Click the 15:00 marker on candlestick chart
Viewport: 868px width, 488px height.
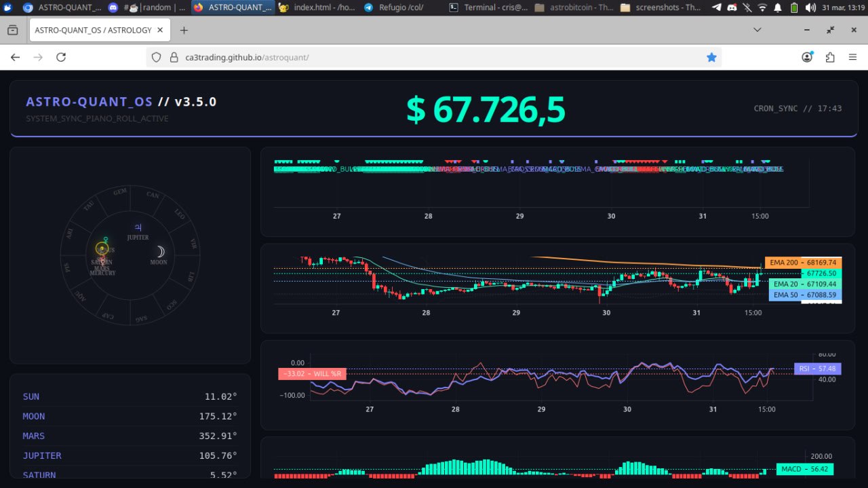click(753, 313)
